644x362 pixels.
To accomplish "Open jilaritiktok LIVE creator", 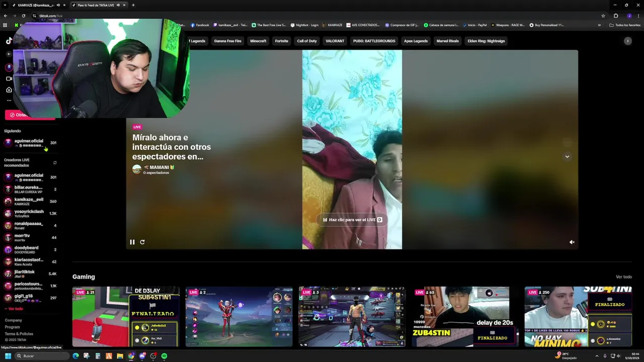I will 30,274.
